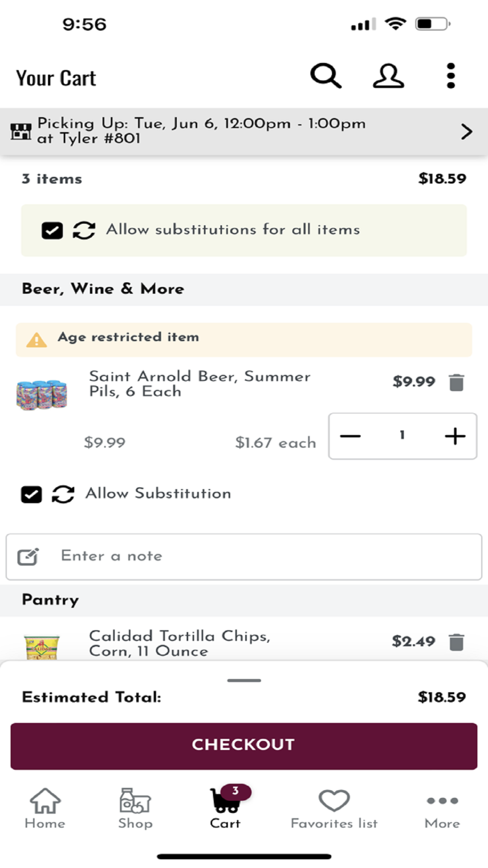Image resolution: width=488 pixels, height=868 pixels.
Task: Increase Saint Arnold Beer quantity with plus
Action: coord(455,436)
